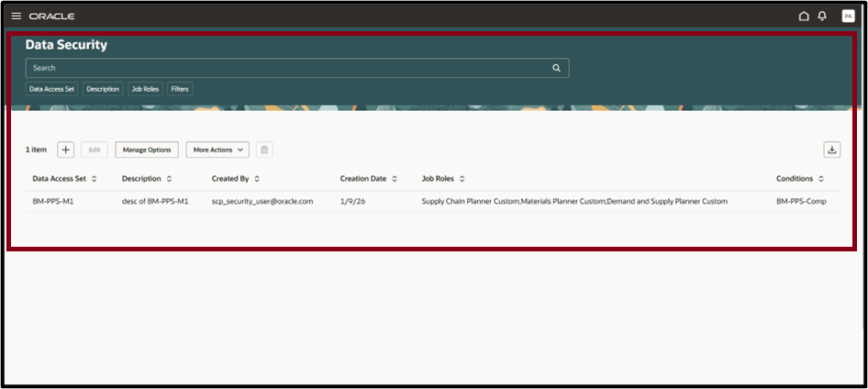Sort by Description column
This screenshot has height=389, width=868.
coord(169,179)
